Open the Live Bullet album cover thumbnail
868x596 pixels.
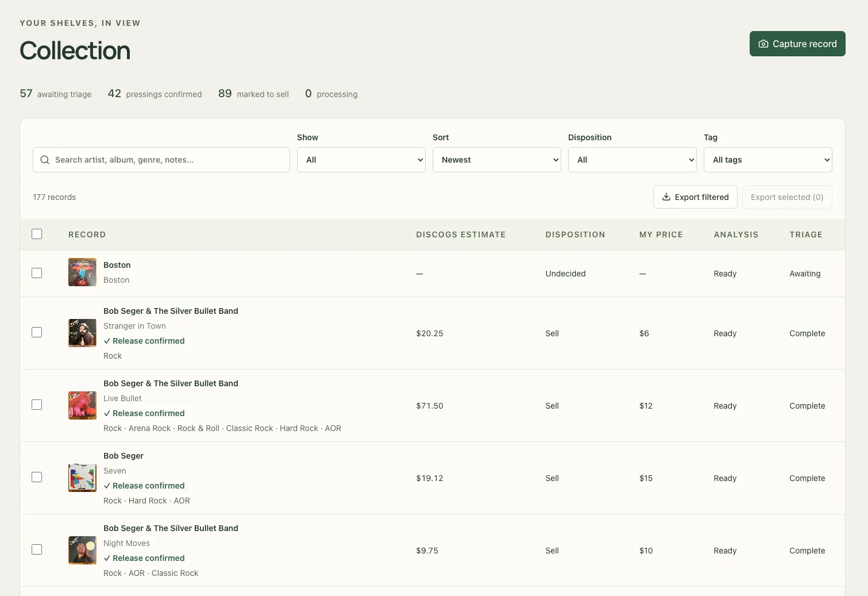(82, 405)
